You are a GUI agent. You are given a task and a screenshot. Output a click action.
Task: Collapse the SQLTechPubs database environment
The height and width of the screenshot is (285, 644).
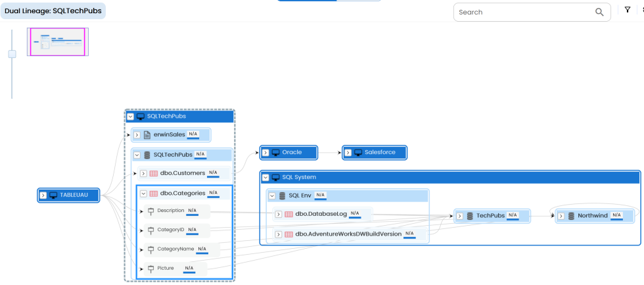[x=137, y=155]
